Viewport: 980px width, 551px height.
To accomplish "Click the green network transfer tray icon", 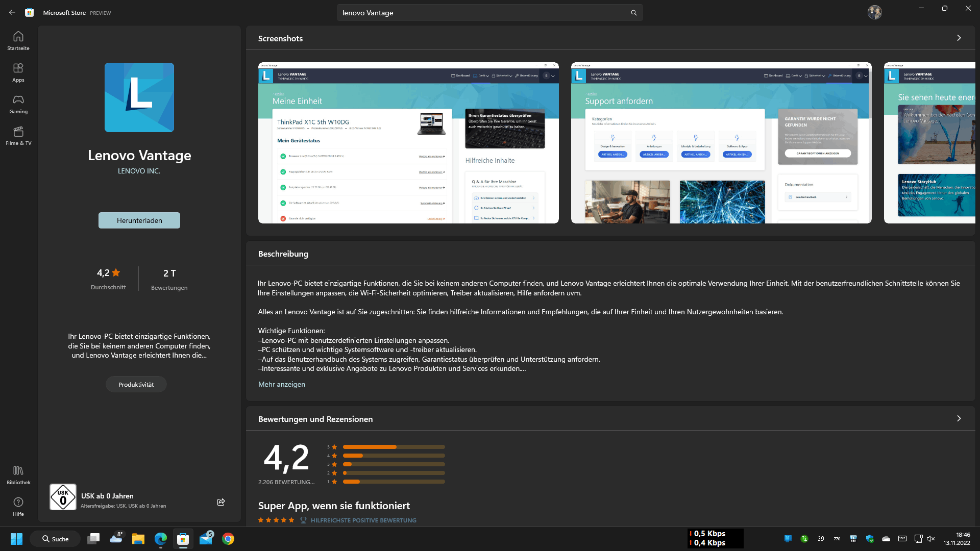I will tap(804, 539).
